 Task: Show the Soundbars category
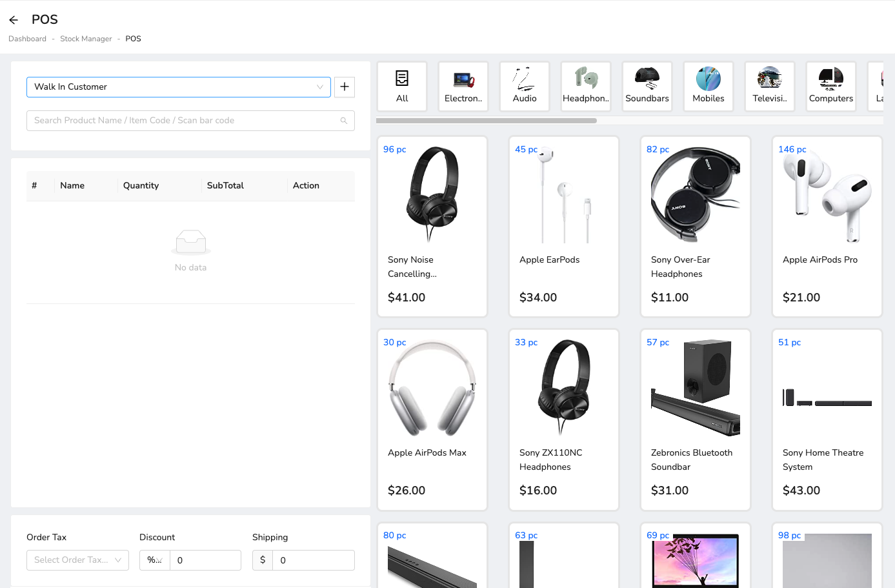(x=647, y=86)
